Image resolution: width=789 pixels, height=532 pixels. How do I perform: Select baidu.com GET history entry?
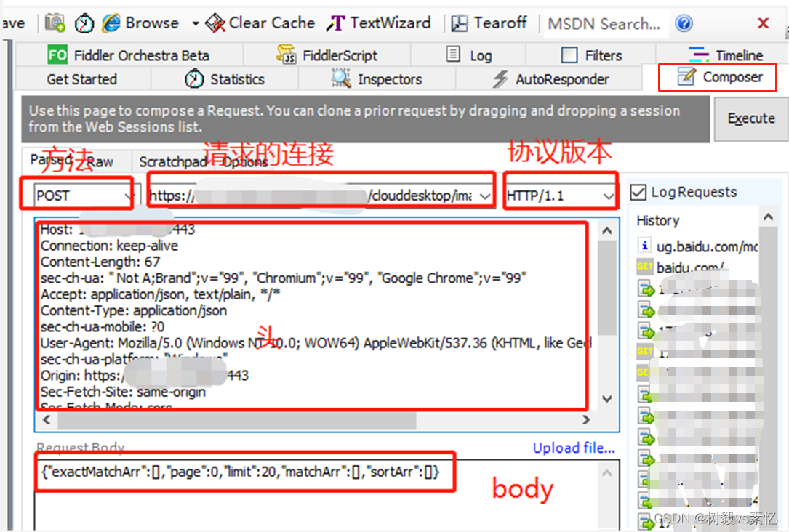(681, 267)
